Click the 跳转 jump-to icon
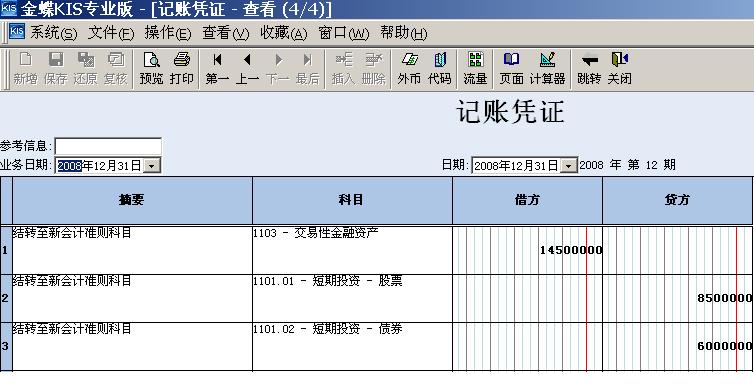Image resolution: width=754 pixels, height=384 pixels. 589,69
